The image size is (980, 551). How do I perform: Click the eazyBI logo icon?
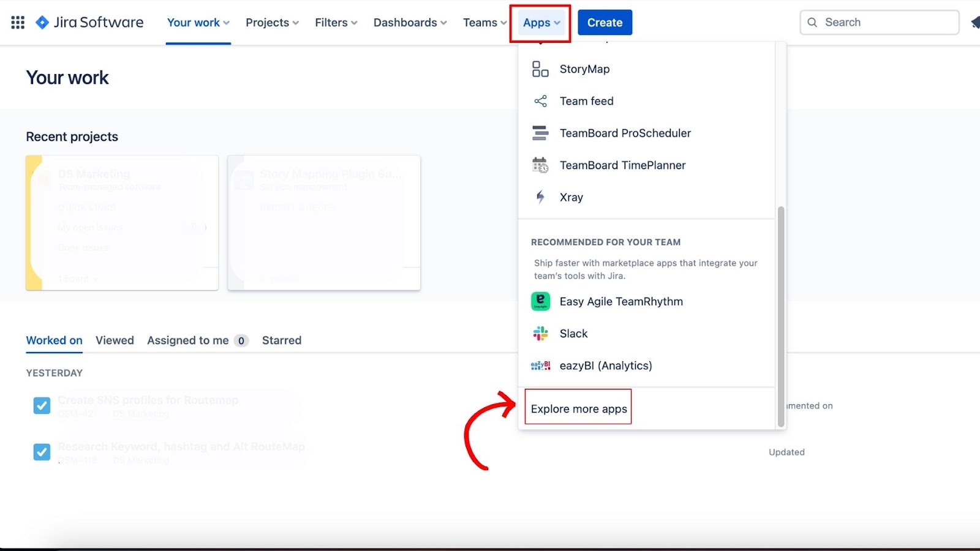tap(540, 365)
